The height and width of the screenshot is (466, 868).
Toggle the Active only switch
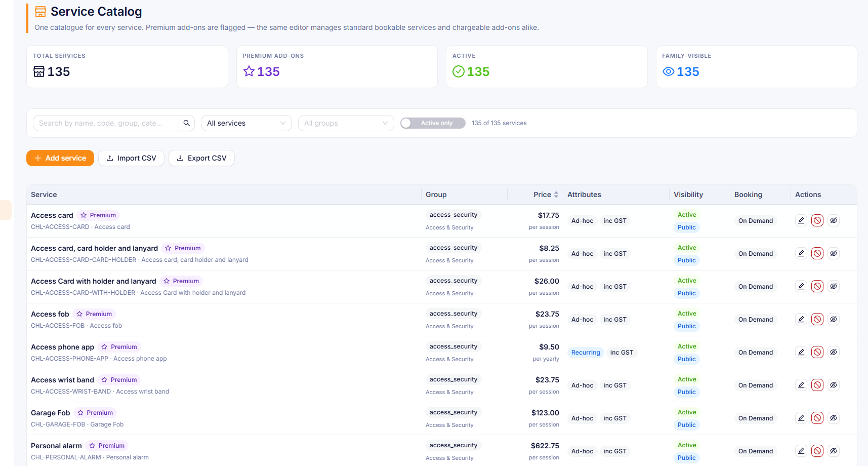[433, 123]
